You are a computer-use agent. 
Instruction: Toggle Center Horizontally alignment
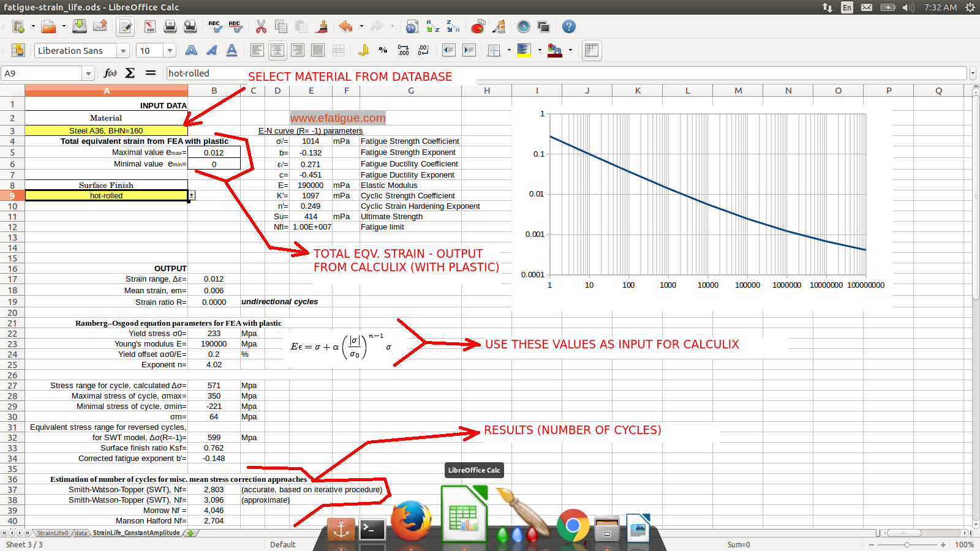pos(277,50)
